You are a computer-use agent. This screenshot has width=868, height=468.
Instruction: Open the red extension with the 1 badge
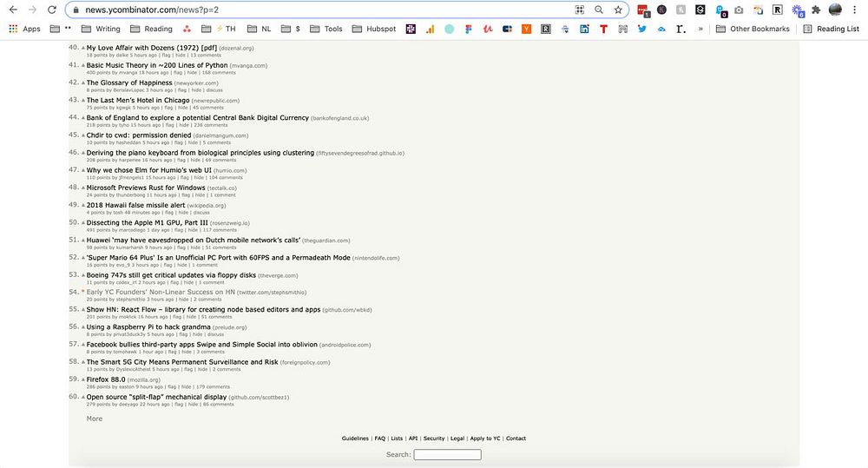(643, 10)
